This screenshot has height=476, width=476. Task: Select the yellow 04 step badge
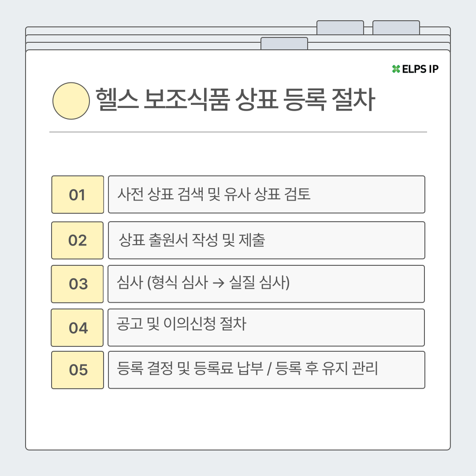click(78, 327)
